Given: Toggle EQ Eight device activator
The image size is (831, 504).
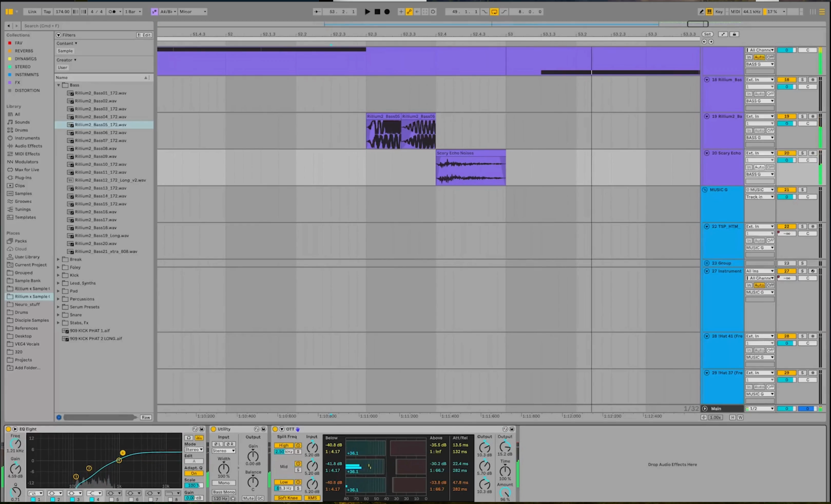Looking at the screenshot, I should click(8, 429).
